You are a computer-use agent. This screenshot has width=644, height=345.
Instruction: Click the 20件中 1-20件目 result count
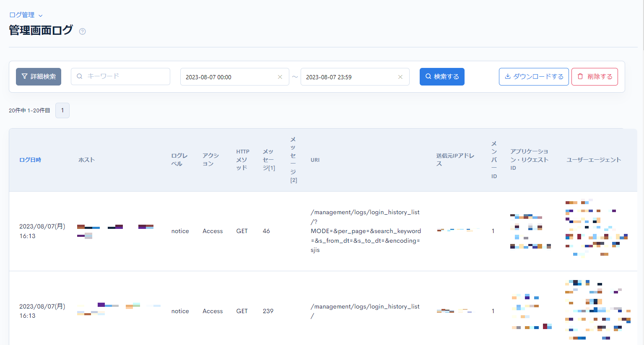pyautogui.click(x=29, y=110)
